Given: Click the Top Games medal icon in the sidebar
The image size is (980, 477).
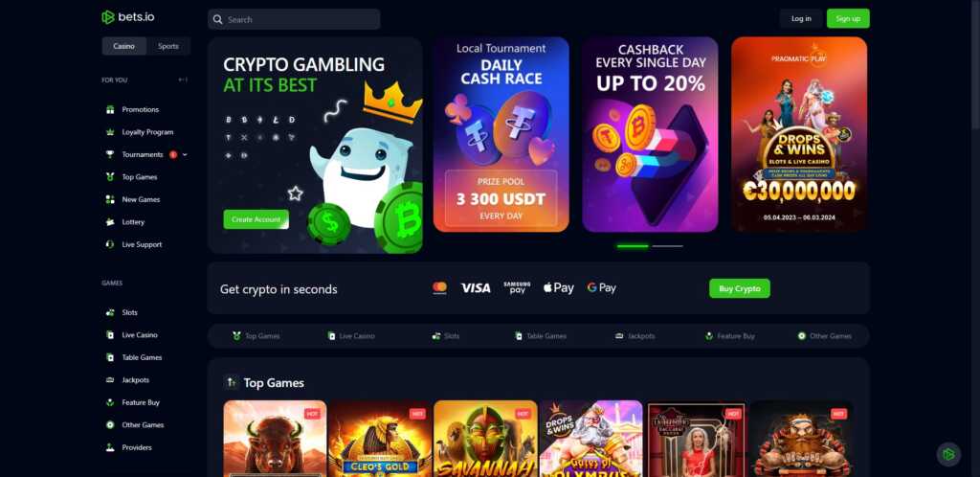Looking at the screenshot, I should [110, 177].
